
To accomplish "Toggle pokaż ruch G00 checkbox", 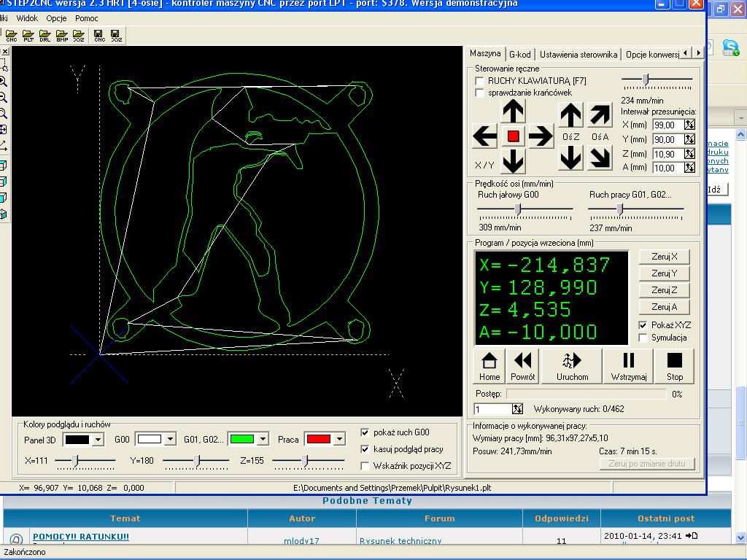I will (365, 432).
